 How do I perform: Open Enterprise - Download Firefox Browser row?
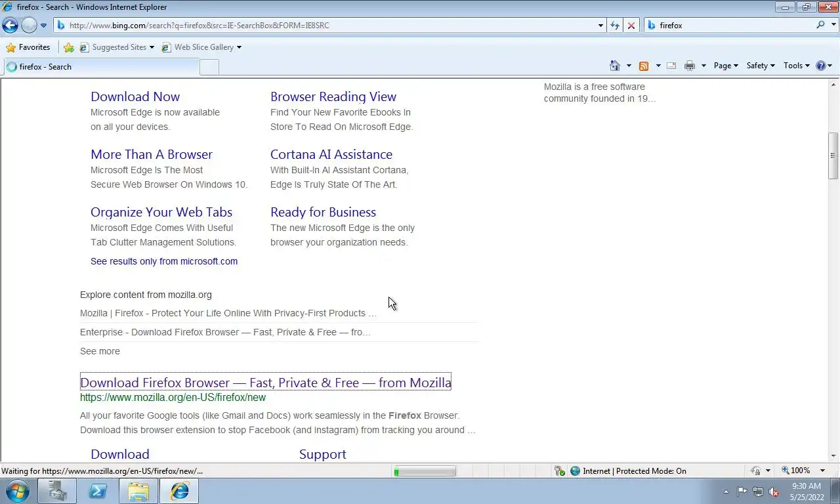[225, 332]
